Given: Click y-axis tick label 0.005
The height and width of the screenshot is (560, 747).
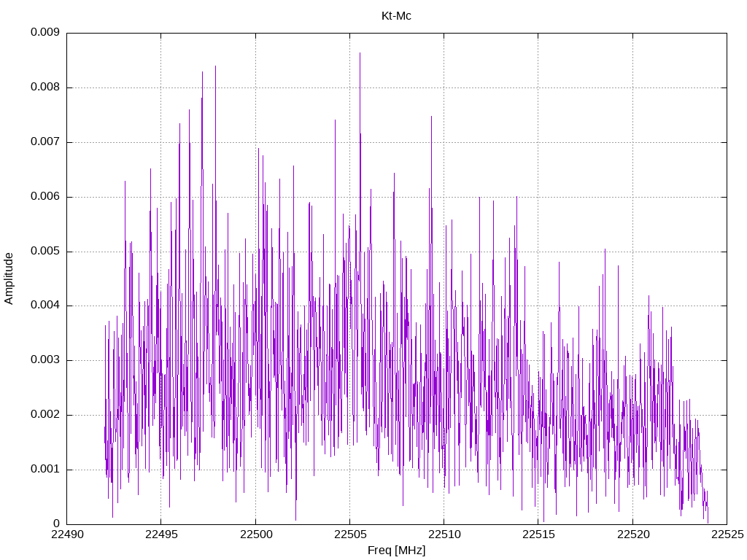Looking at the screenshot, I should pos(45,252).
